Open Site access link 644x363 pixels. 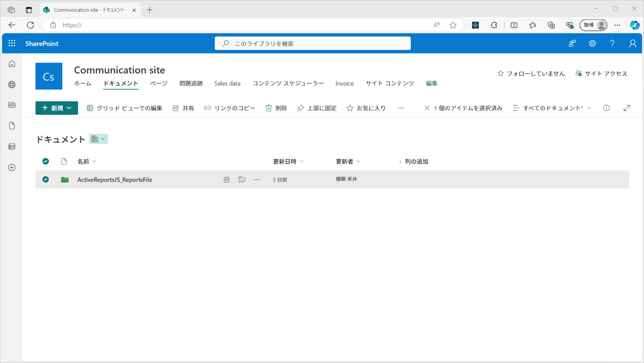tap(601, 73)
